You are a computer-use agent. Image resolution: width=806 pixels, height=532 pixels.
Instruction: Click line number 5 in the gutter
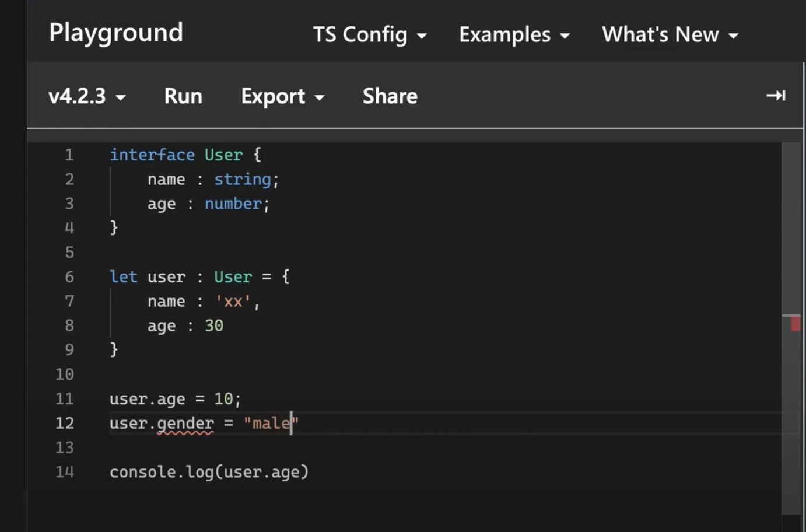pyautogui.click(x=69, y=253)
